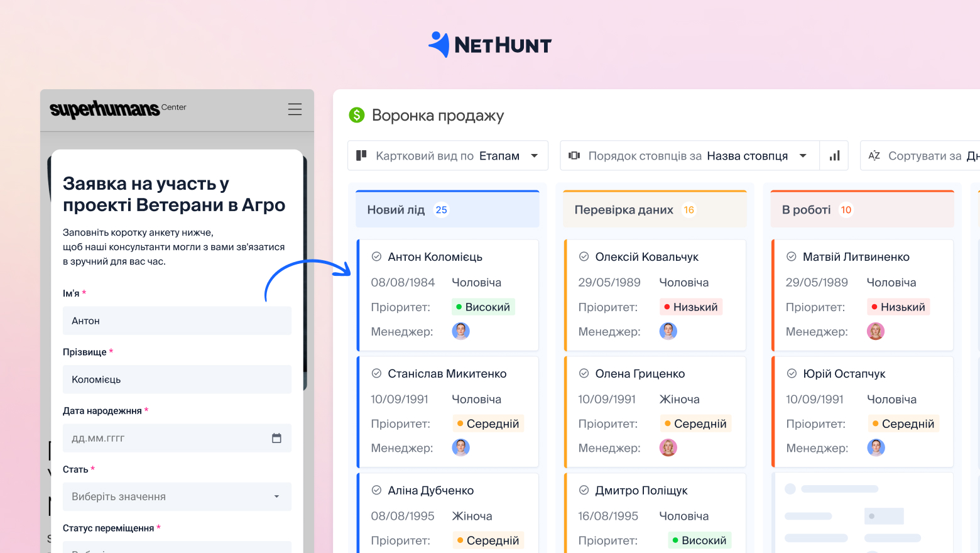Click the Перевірка даних count badge 16
This screenshot has height=553, width=980.
689,210
